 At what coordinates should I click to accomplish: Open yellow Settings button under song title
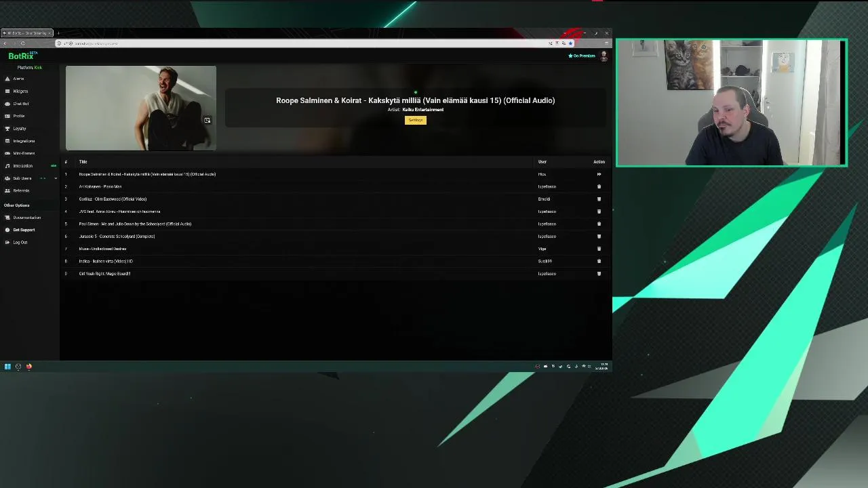coord(416,120)
